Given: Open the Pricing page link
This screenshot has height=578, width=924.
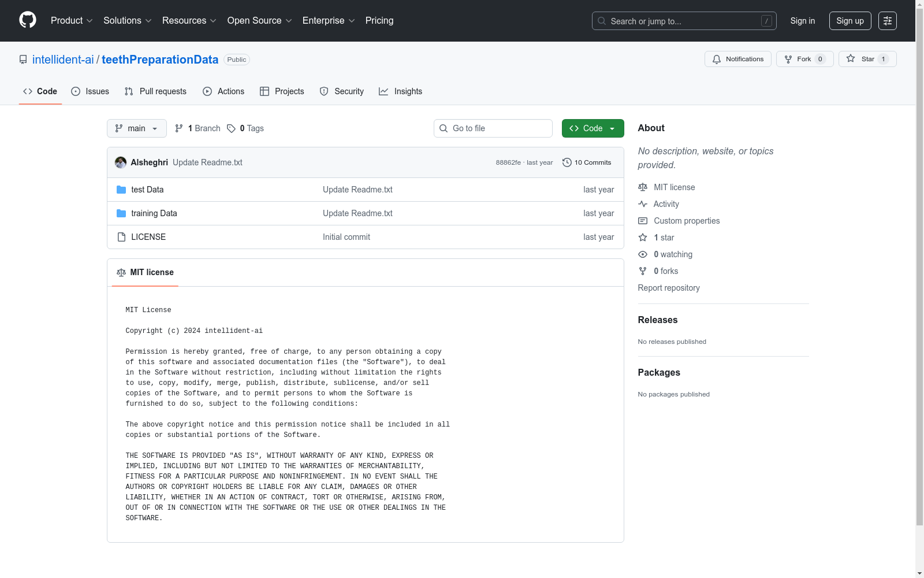Looking at the screenshot, I should [x=379, y=21].
